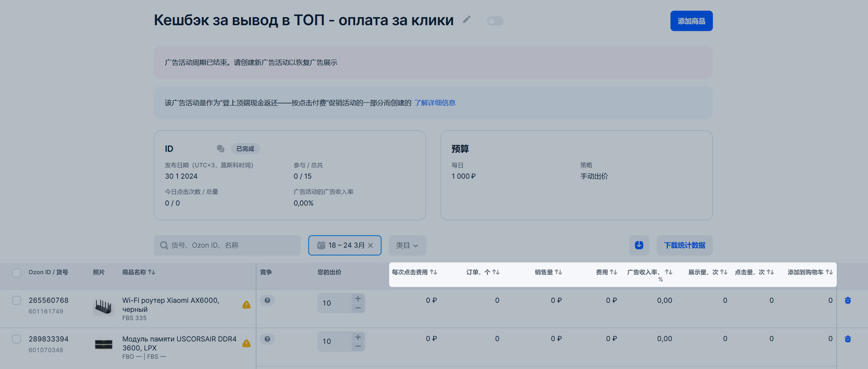
Task: Decrease bid for USCORSAIR DDR4 module
Action: point(358,346)
